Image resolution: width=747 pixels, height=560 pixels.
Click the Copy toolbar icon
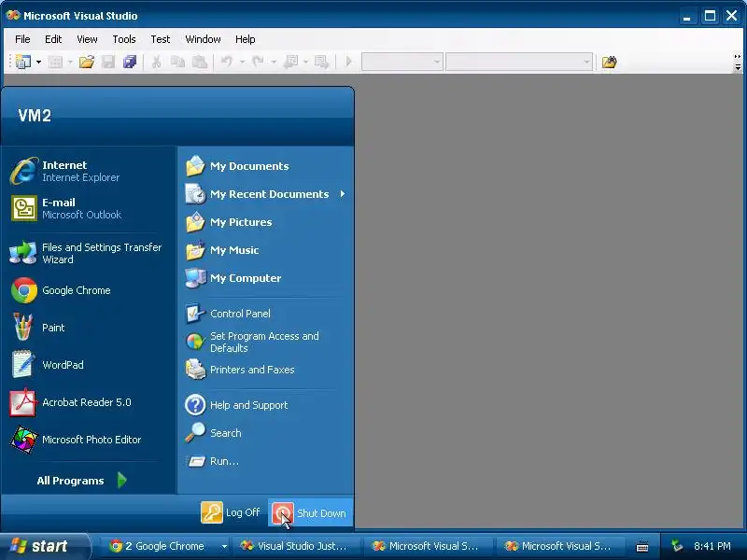coord(177,62)
